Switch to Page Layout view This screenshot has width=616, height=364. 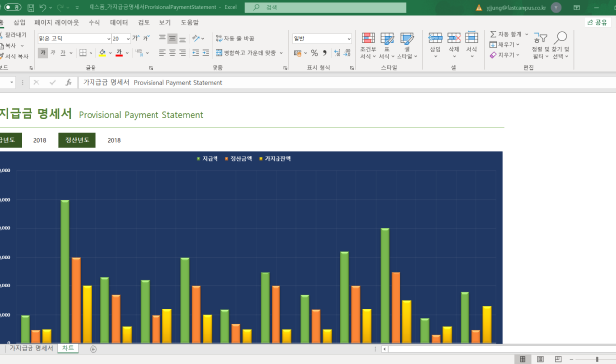click(x=540, y=359)
